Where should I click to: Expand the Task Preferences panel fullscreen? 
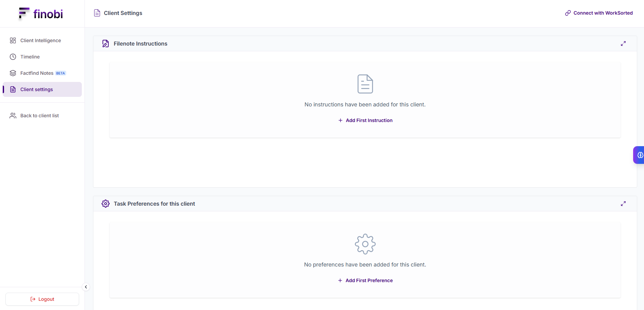point(623,203)
